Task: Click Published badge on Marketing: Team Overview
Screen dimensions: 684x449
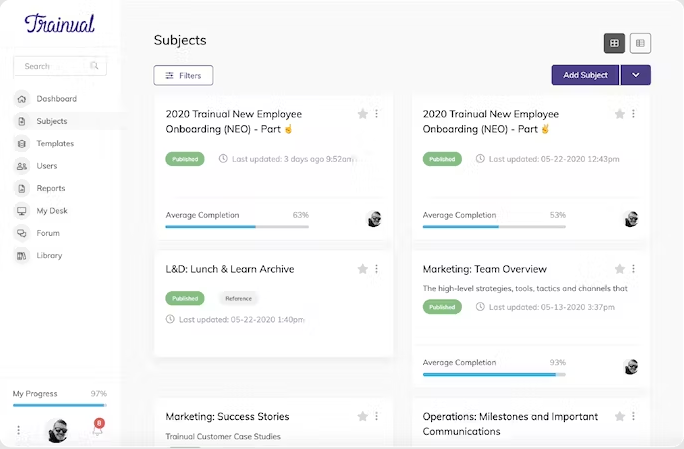Action: 442,307
